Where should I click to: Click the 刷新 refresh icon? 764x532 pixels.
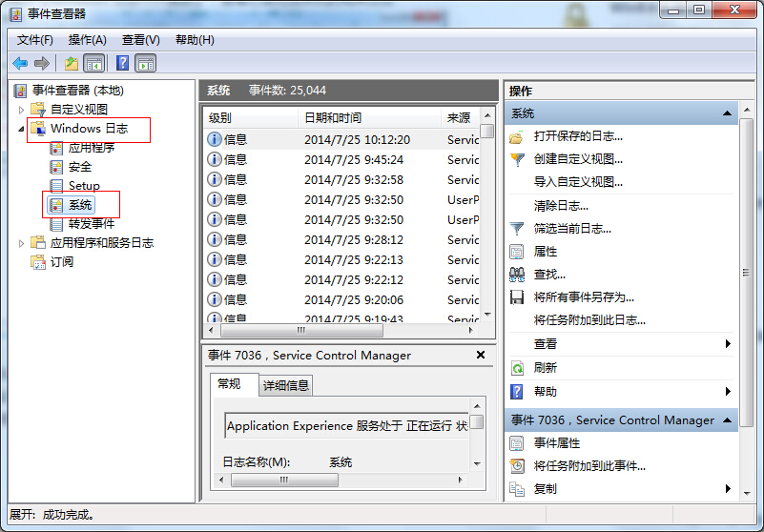(x=517, y=368)
